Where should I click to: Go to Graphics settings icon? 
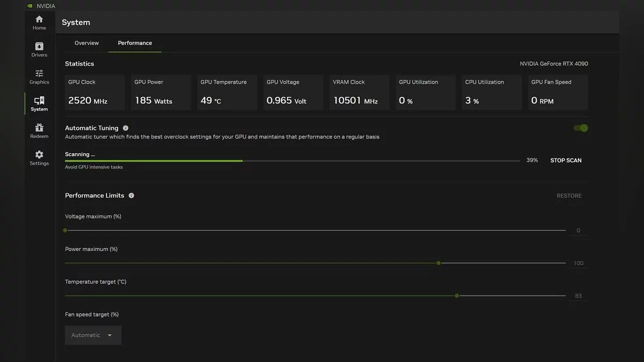(39, 74)
